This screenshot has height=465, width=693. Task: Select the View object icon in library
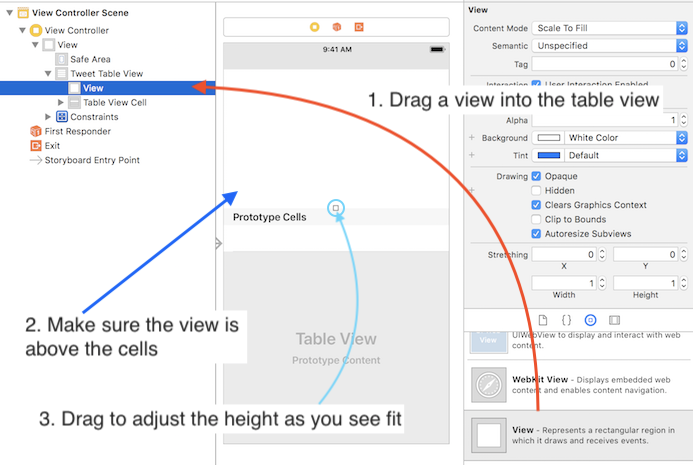point(489,435)
